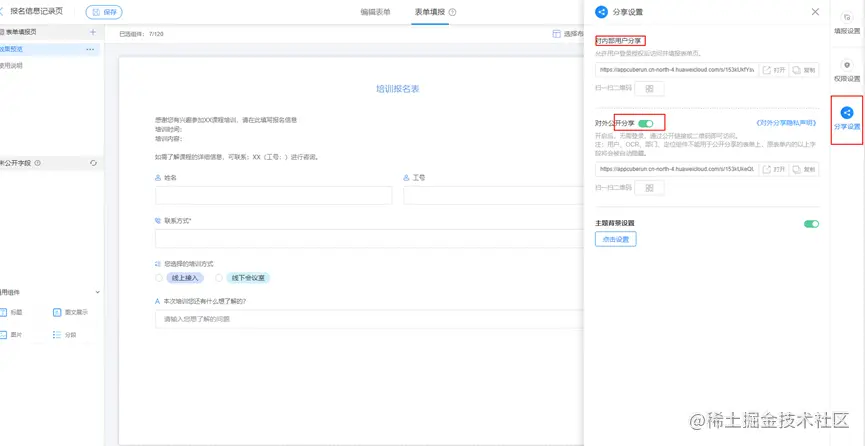Open the 对外分享隐私声明 link
The height and width of the screenshot is (446, 865).
click(786, 123)
